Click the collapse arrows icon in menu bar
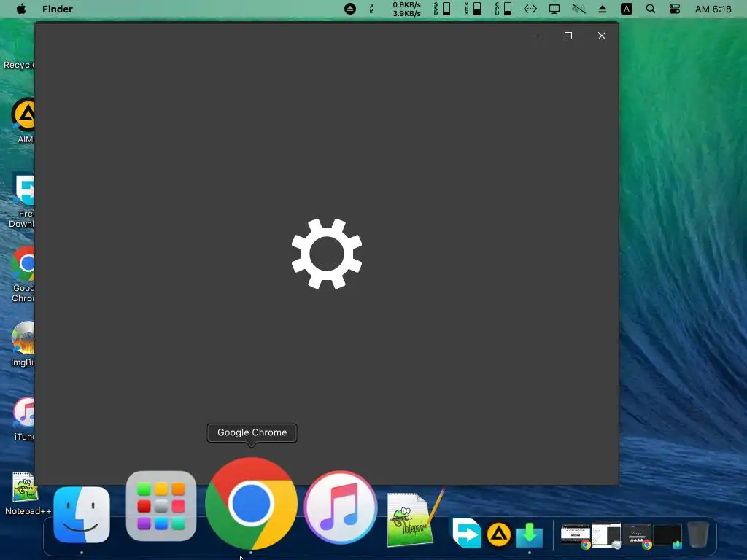Image resolution: width=747 pixels, height=560 pixels. click(x=371, y=9)
